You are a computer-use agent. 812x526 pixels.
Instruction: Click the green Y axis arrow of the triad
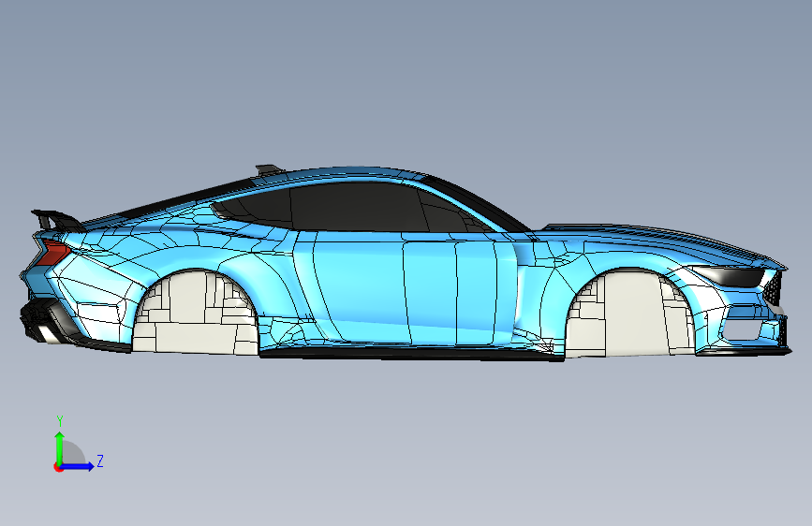tap(60, 447)
